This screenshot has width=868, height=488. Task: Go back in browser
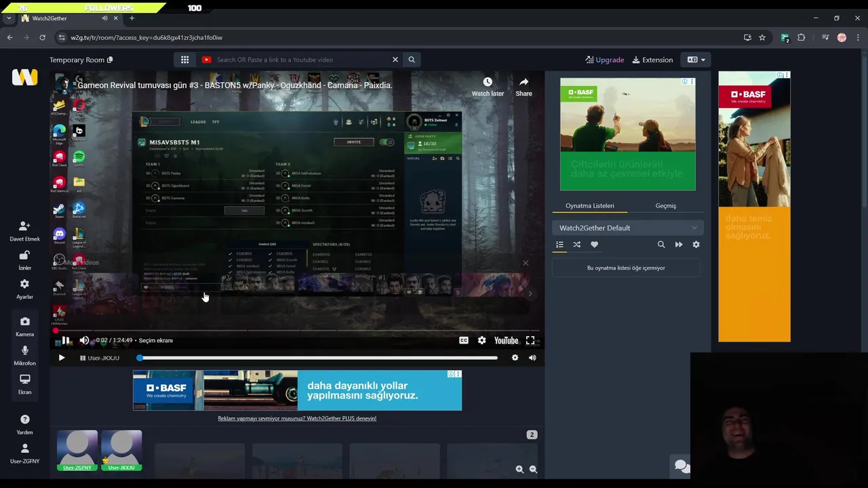click(x=9, y=37)
